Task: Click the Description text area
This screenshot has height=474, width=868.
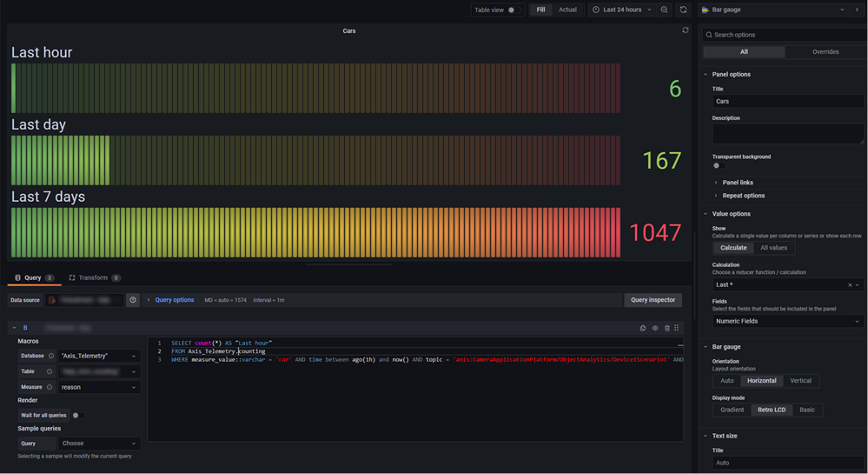Action: (x=788, y=134)
